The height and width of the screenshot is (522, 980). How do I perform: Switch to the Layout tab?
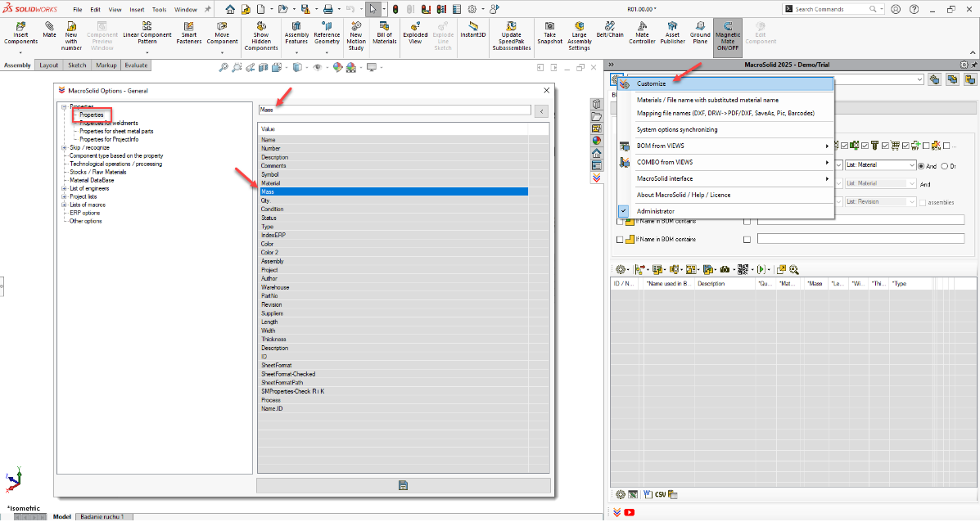pos(48,65)
